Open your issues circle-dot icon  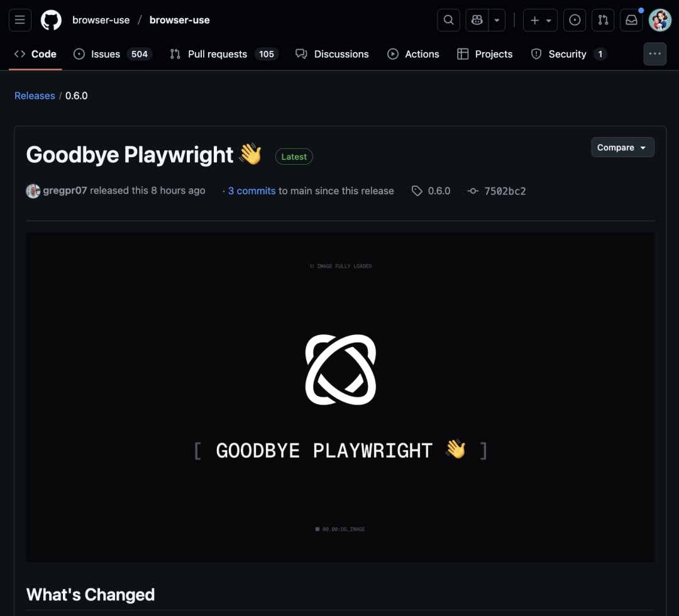tap(575, 20)
